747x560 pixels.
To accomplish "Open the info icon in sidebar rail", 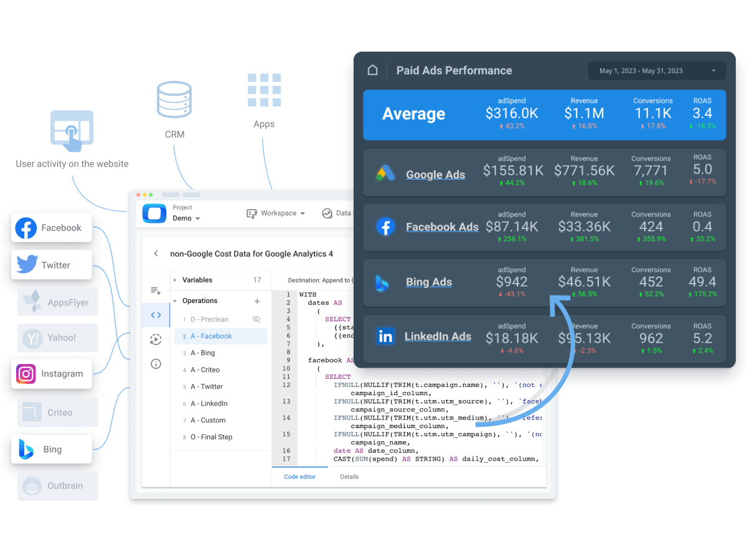I will pyautogui.click(x=156, y=363).
